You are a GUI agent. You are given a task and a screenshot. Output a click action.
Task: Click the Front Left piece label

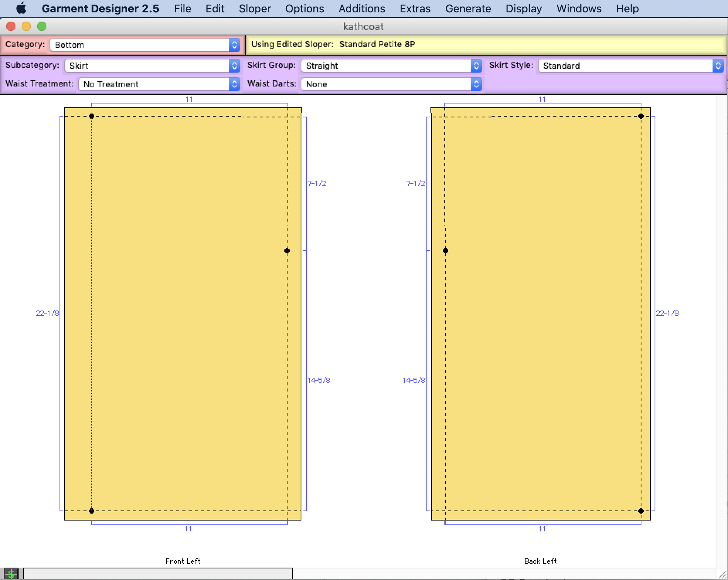[183, 561]
